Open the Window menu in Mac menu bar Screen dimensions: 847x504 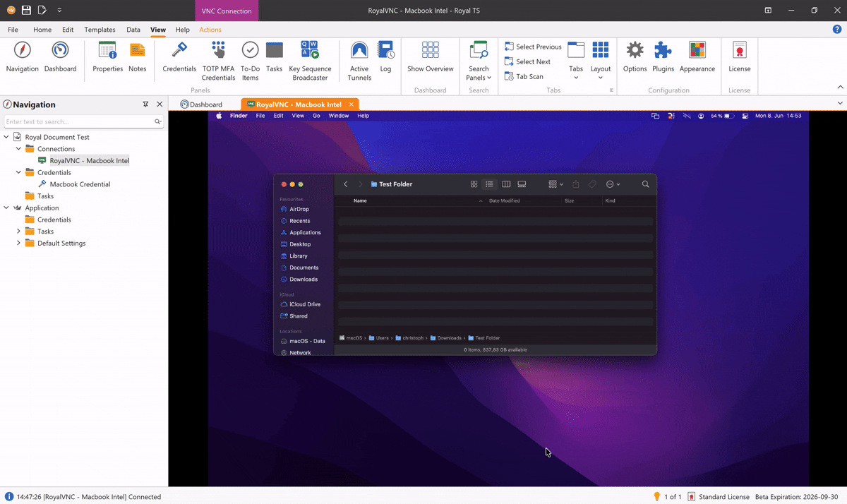tap(339, 116)
